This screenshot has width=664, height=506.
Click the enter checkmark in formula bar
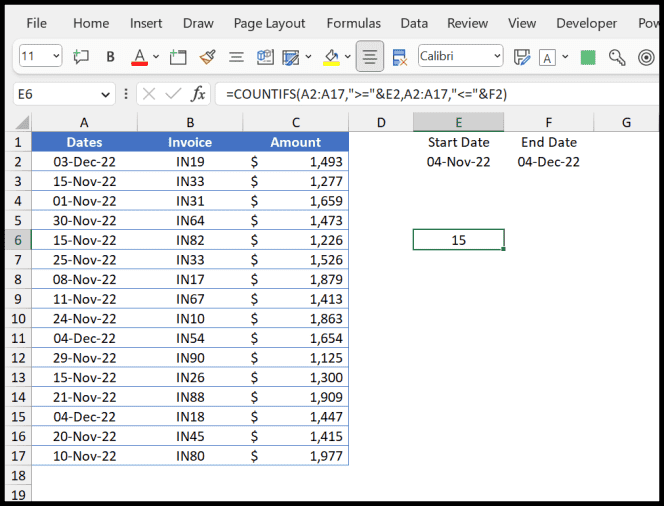173,94
